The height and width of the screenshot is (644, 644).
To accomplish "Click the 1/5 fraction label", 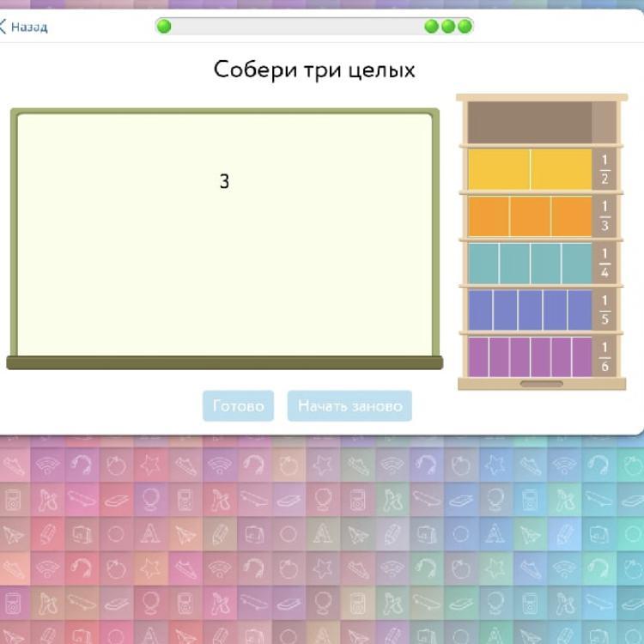I will (605, 310).
